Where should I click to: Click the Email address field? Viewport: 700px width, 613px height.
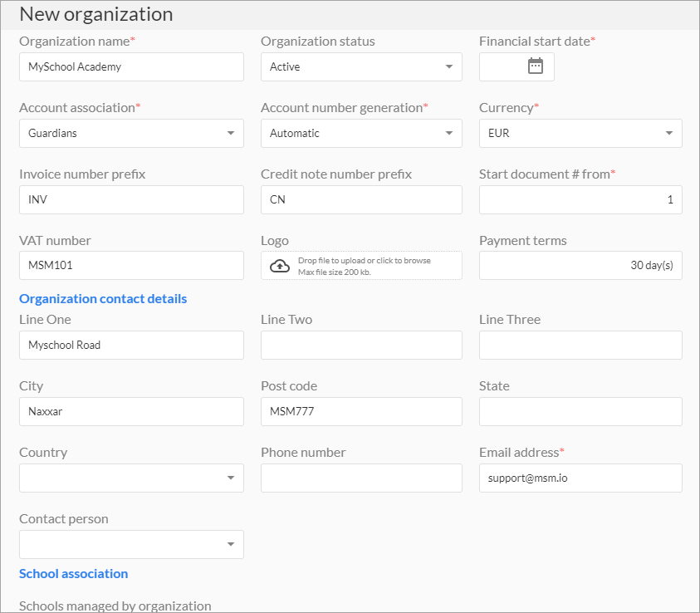click(580, 478)
